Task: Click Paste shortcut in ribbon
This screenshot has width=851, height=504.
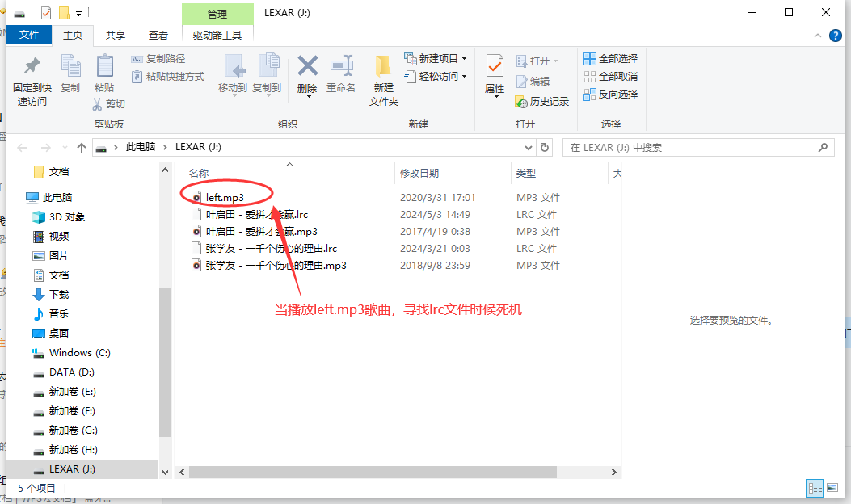Action: coord(168,77)
